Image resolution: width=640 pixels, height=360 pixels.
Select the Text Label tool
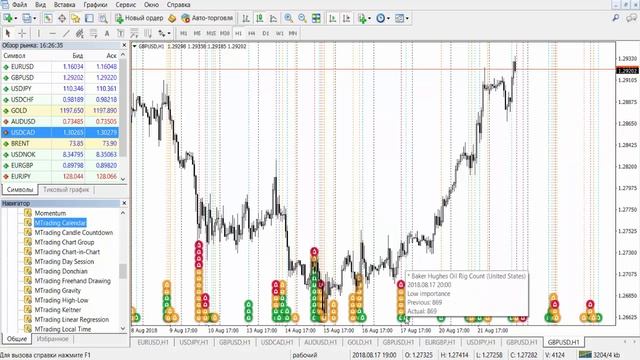pyautogui.click(x=121, y=33)
